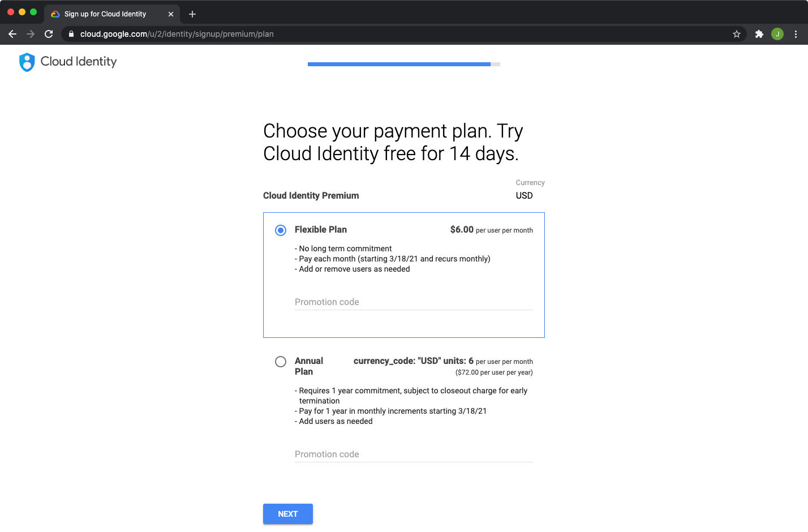Click the Cloud Identity Premium heading
This screenshot has height=532, width=808.
[311, 196]
